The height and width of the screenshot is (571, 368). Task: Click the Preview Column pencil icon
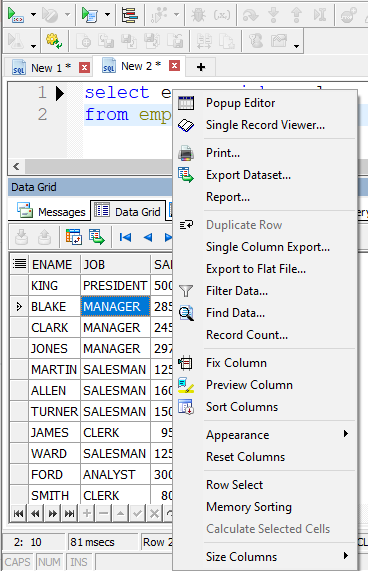(186, 385)
